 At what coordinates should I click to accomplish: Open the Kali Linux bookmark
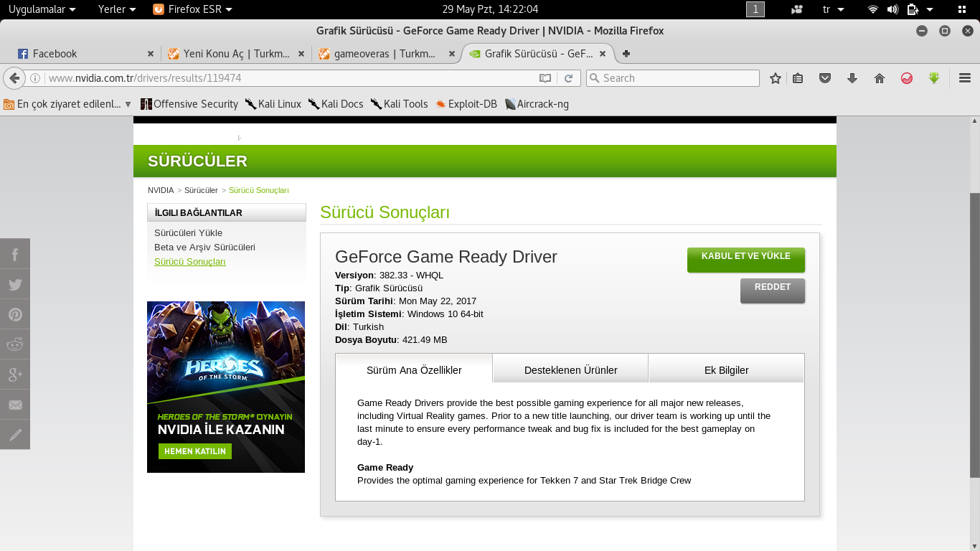click(273, 104)
